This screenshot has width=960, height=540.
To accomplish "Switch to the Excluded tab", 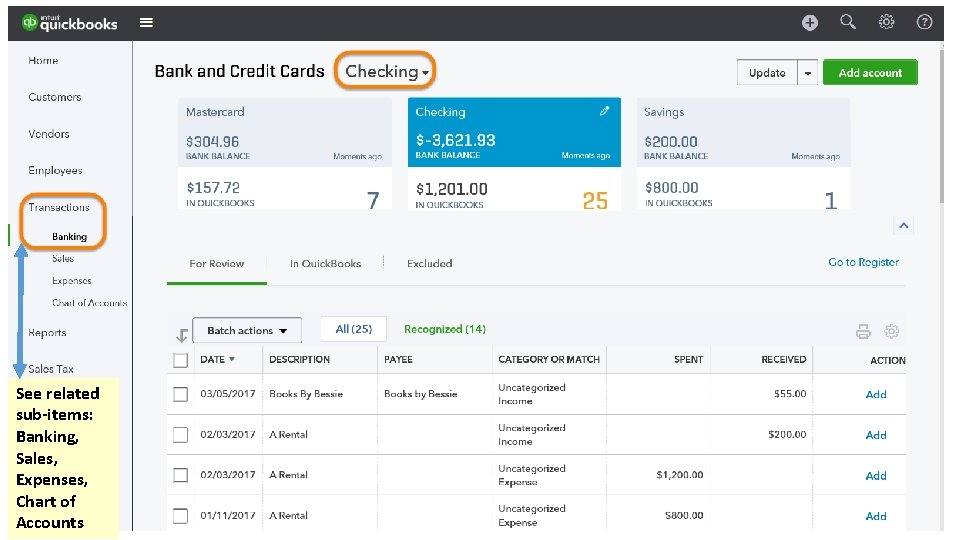I will click(429, 264).
